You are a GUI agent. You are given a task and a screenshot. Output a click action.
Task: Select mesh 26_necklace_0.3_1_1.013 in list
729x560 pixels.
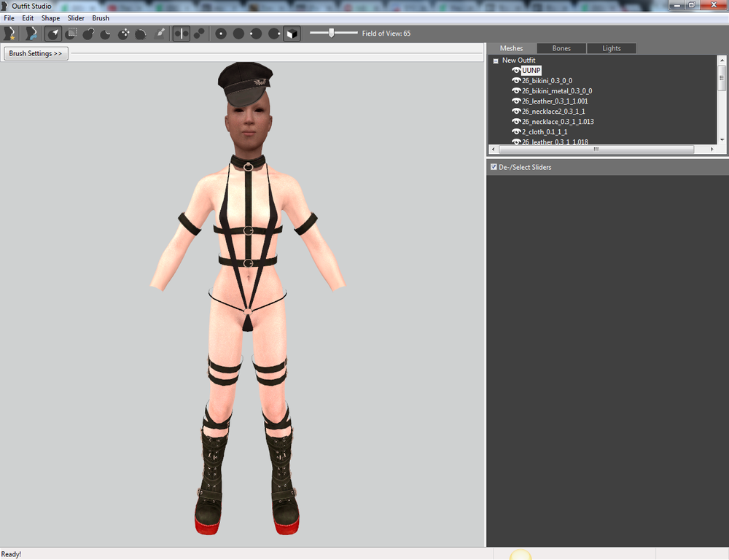click(558, 122)
